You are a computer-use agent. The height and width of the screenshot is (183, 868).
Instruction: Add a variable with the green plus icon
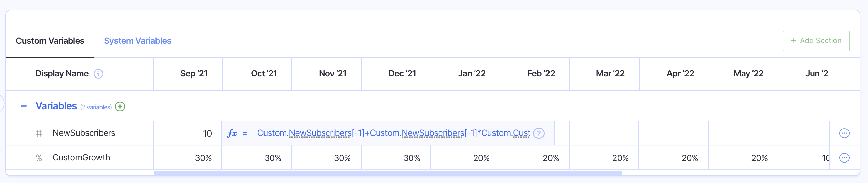(x=120, y=107)
